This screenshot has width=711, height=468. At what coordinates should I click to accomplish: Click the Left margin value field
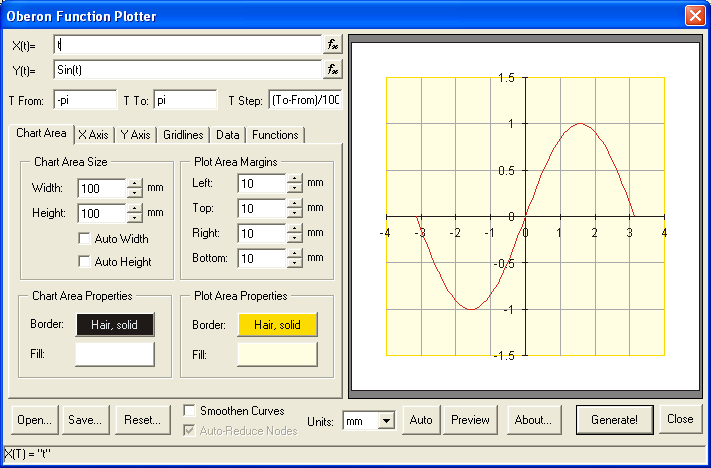[262, 184]
